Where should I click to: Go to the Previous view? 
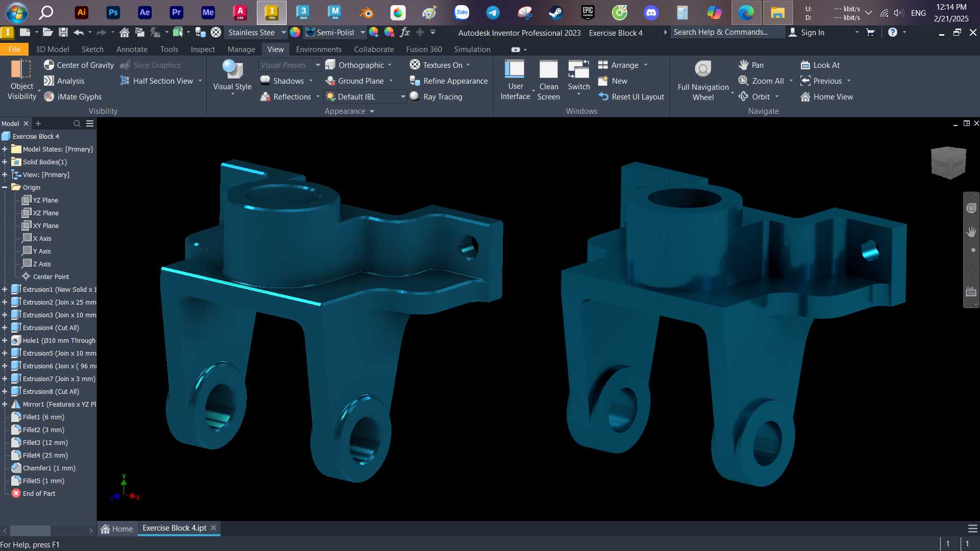[821, 81]
